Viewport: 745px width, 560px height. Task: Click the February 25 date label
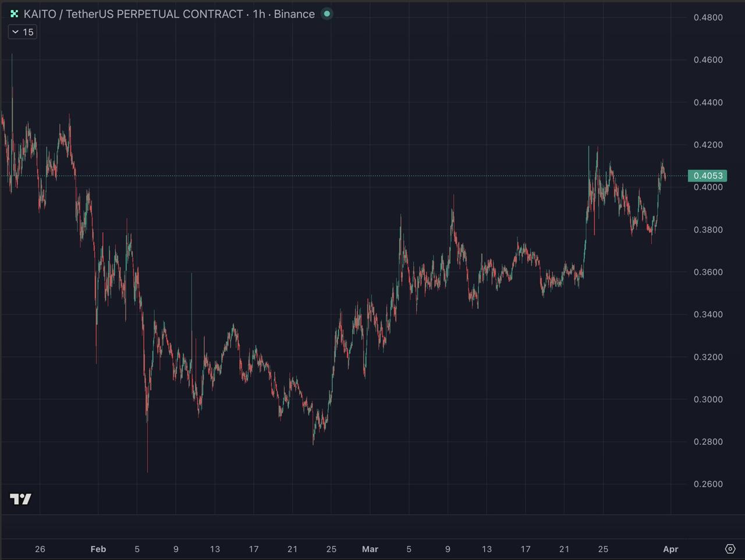click(331, 549)
